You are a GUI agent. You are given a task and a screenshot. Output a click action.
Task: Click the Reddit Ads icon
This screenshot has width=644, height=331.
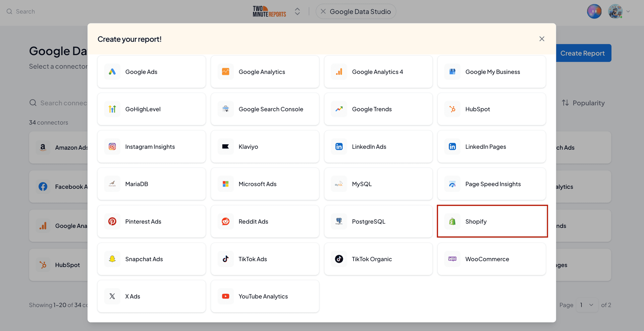pos(226,222)
